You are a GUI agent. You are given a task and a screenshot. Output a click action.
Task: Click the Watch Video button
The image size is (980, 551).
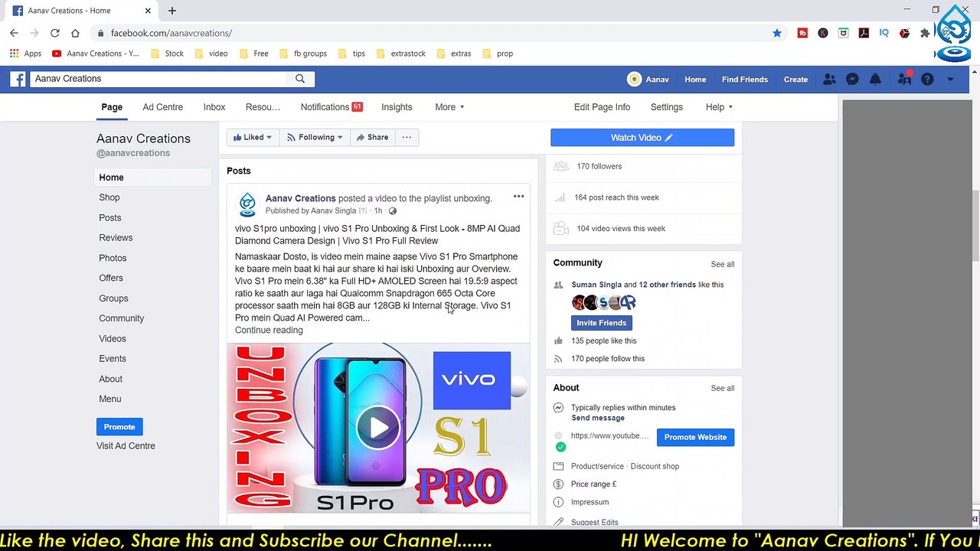click(642, 138)
